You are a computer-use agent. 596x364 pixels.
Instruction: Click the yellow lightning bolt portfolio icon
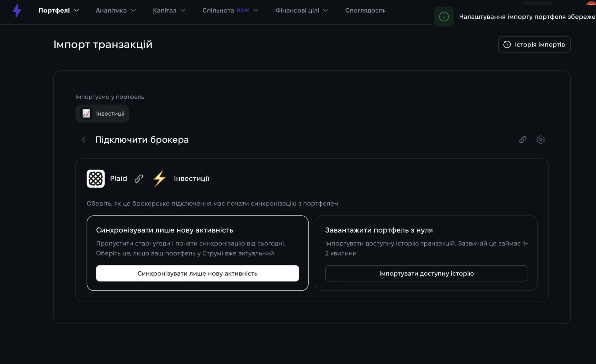[160, 178]
